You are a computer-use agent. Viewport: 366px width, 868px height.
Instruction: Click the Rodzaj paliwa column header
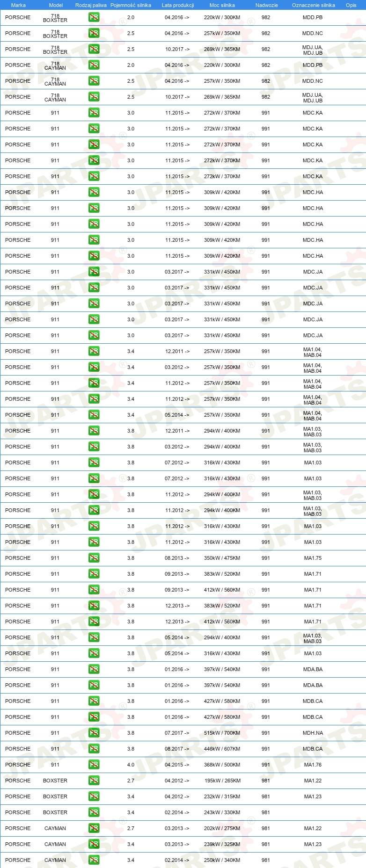[91, 5]
